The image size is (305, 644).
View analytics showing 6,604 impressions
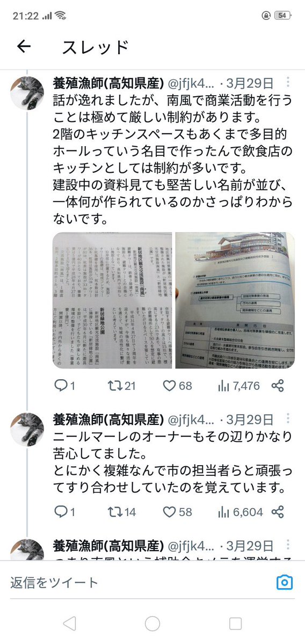point(240,512)
